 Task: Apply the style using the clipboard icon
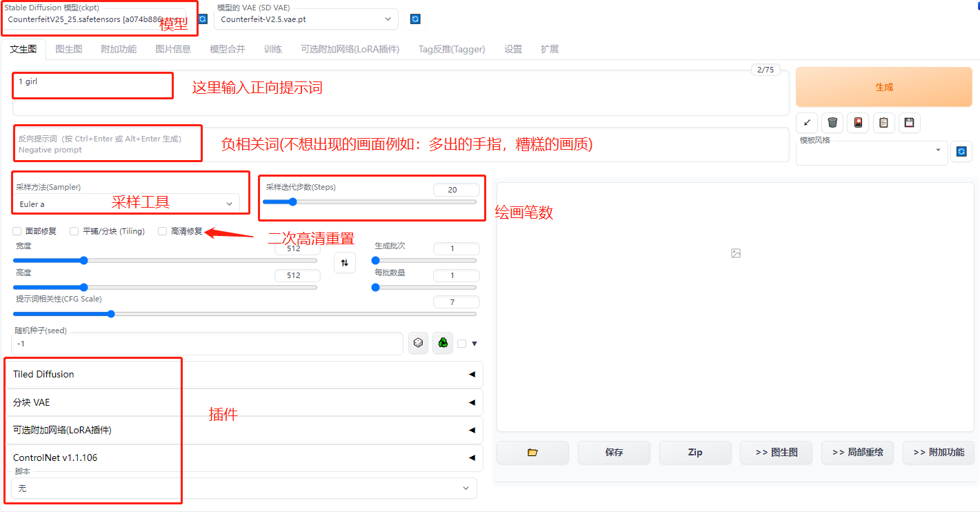(883, 123)
